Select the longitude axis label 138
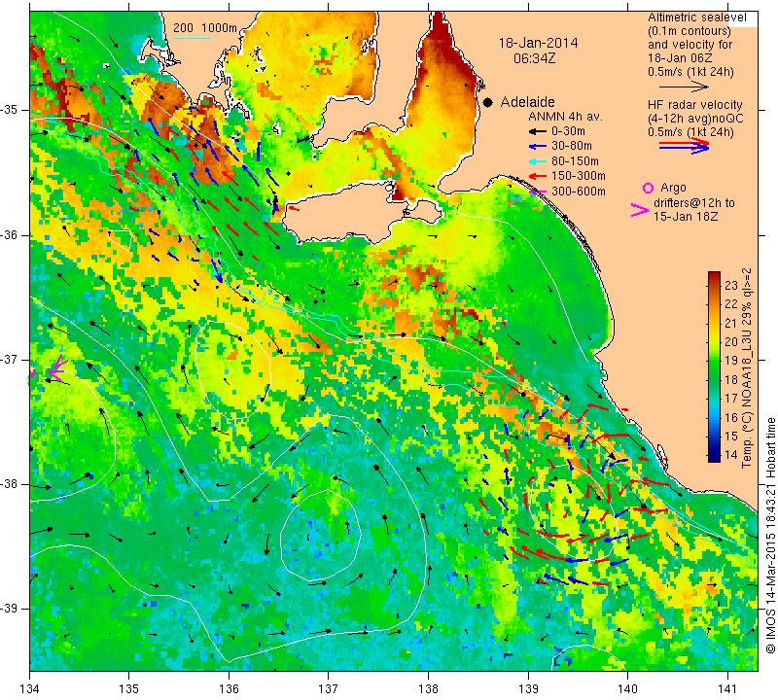 point(428,689)
